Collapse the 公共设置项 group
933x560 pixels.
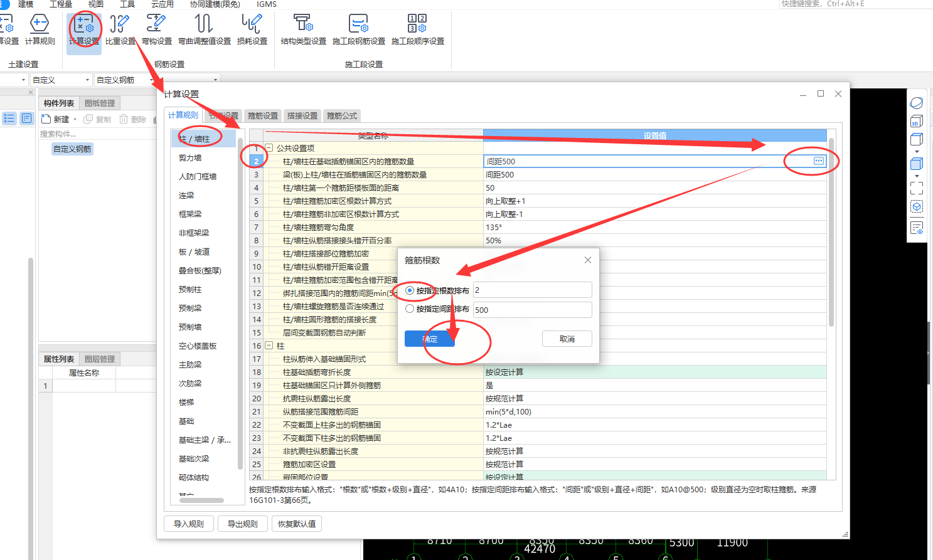pyautogui.click(x=269, y=148)
